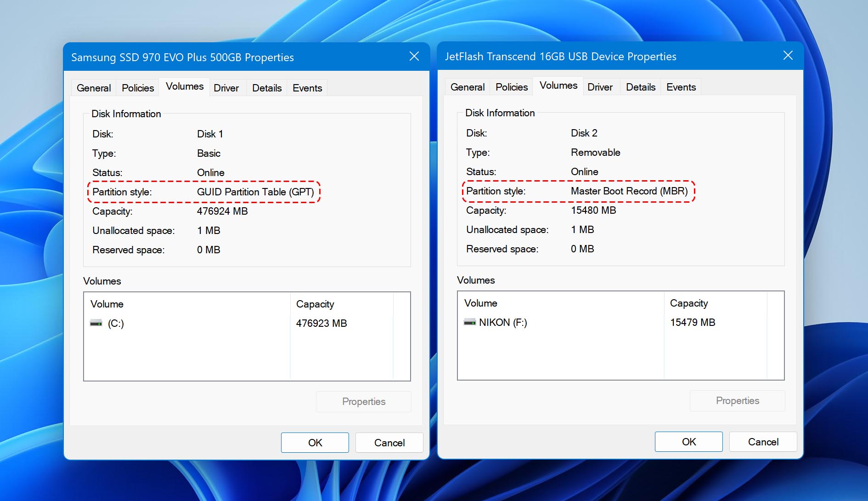The width and height of the screenshot is (868, 501).
Task: Click Cancel in the JetFlash dialog
Action: point(762,441)
